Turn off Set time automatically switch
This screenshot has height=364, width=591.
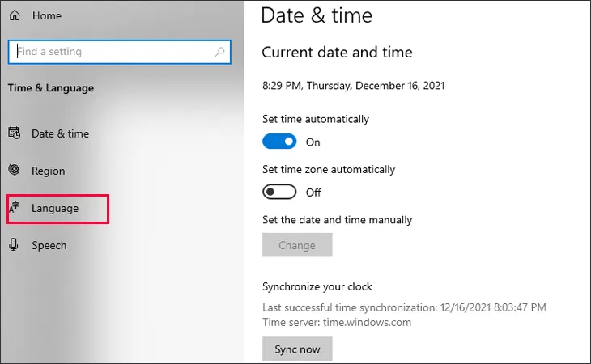[x=280, y=142]
